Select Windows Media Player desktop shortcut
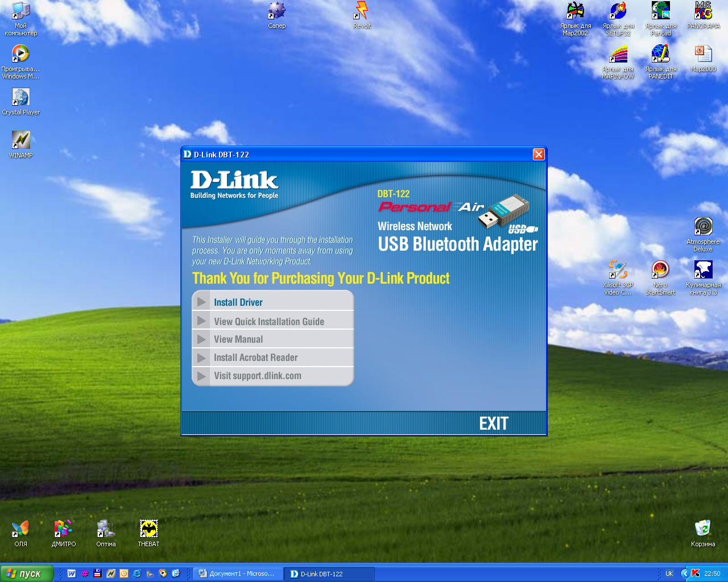 tap(21, 62)
